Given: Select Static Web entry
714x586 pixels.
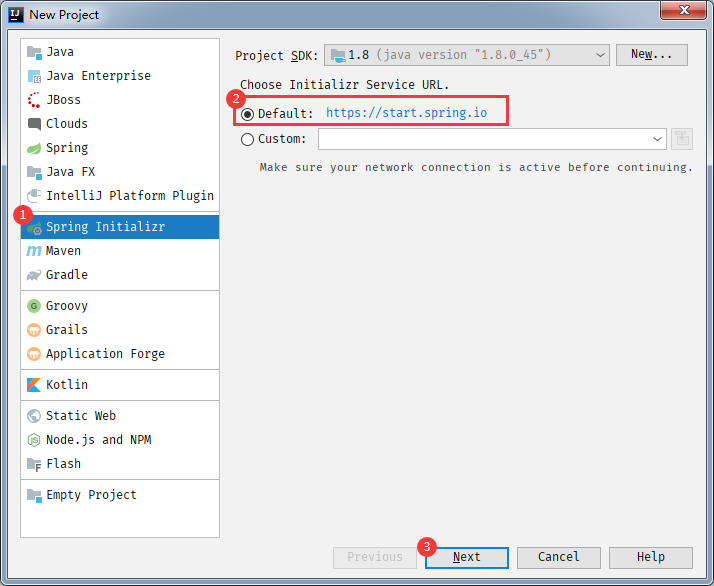Looking at the screenshot, I should pyautogui.click(x=81, y=416).
